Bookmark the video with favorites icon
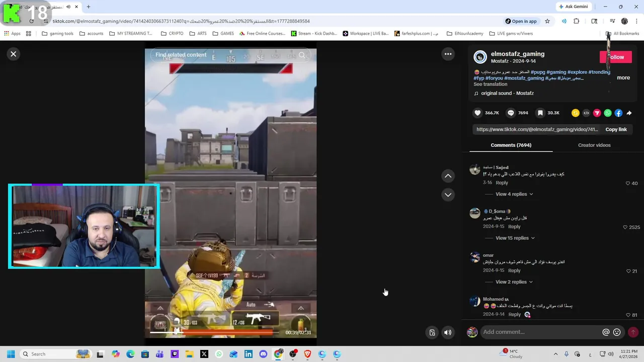This screenshot has width=644, height=362. click(x=540, y=113)
